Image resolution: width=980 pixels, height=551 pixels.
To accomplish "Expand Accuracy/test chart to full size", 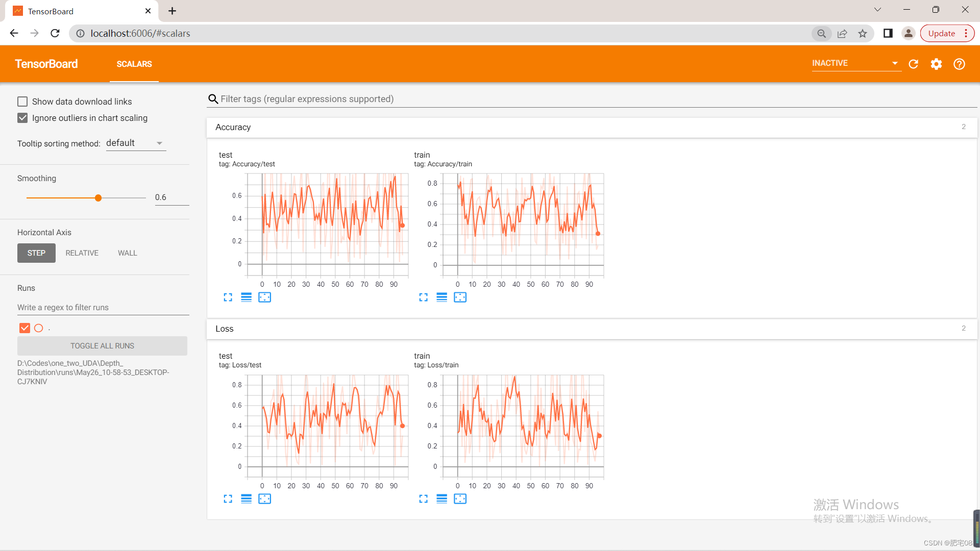I will [x=228, y=297].
